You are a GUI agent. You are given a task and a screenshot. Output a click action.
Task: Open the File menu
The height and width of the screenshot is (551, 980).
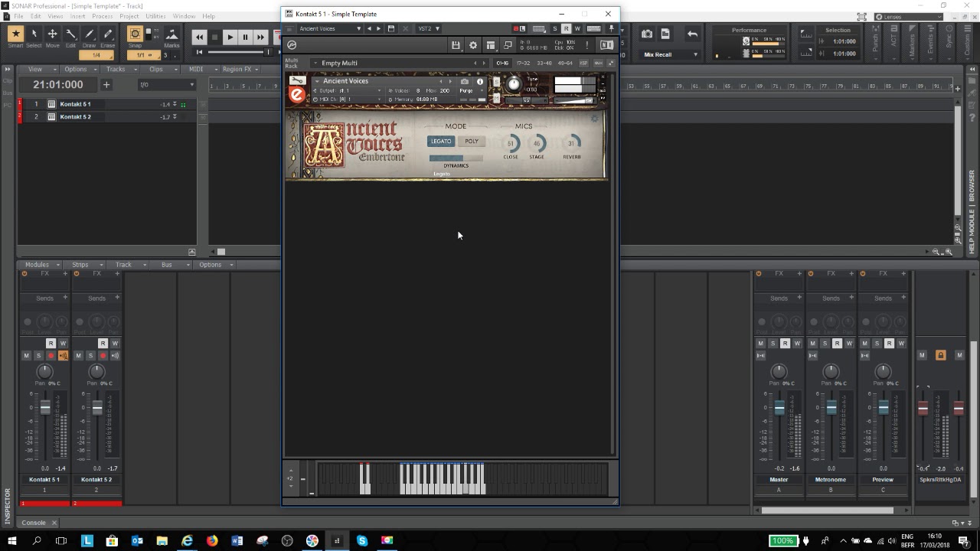tap(18, 16)
